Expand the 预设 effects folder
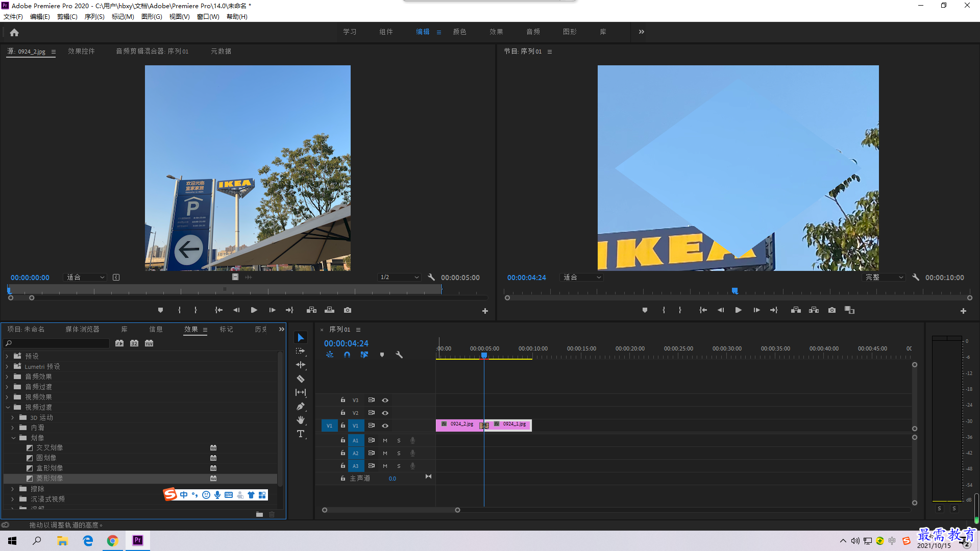This screenshot has height=551, width=980. (x=7, y=356)
